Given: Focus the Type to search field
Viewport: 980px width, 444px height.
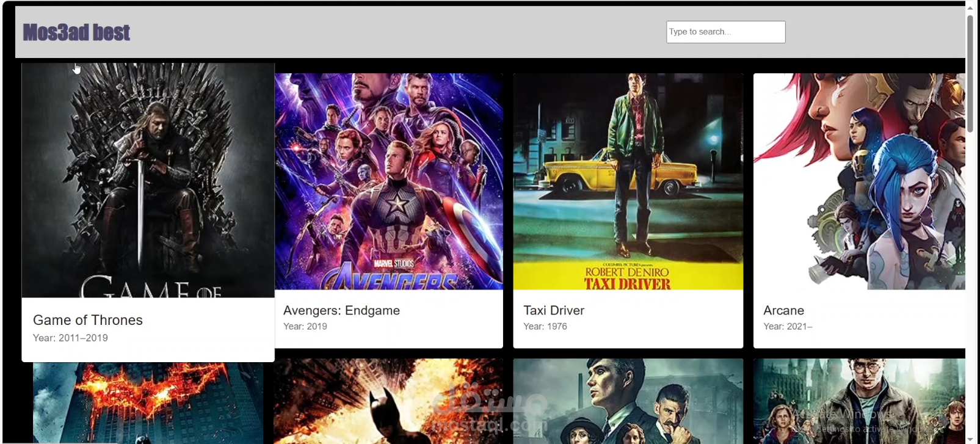Looking at the screenshot, I should tap(725, 32).
